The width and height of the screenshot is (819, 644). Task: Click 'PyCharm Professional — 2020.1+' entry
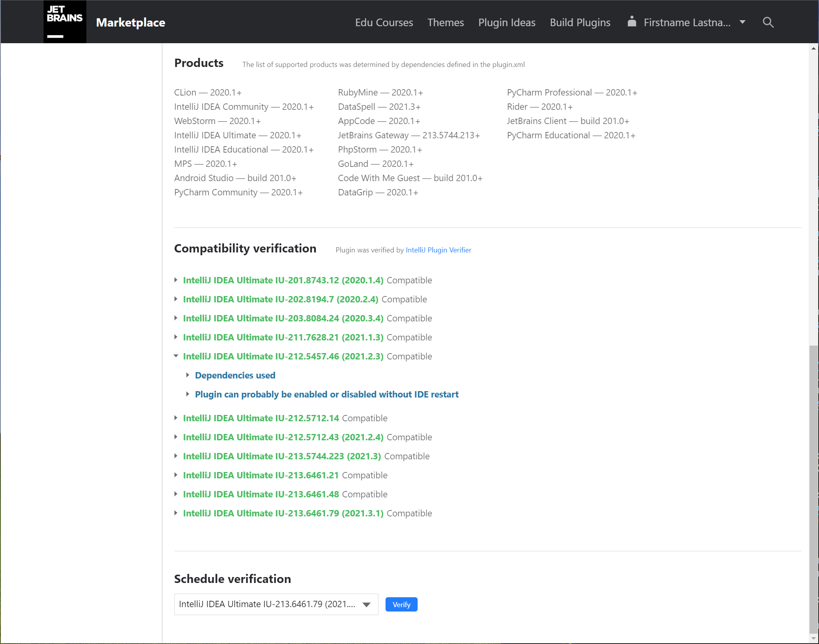coord(572,92)
